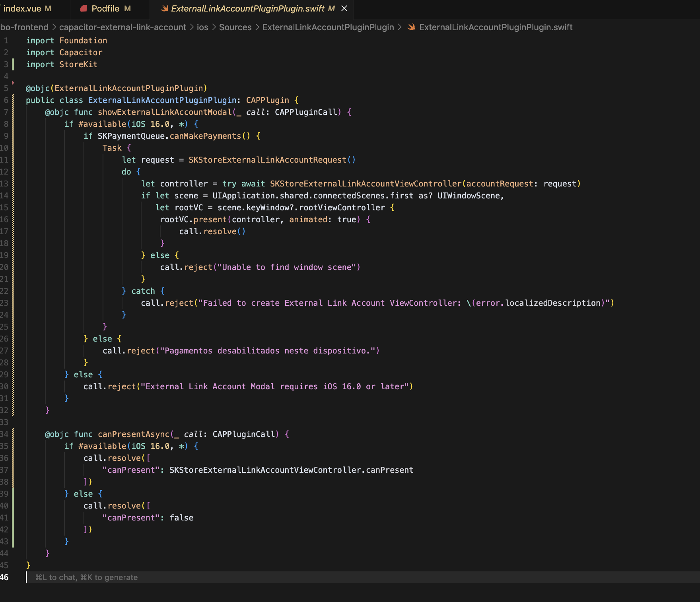Click the Swift bird icon on the active tab
This screenshot has height=602, width=700.
pyautogui.click(x=164, y=8)
